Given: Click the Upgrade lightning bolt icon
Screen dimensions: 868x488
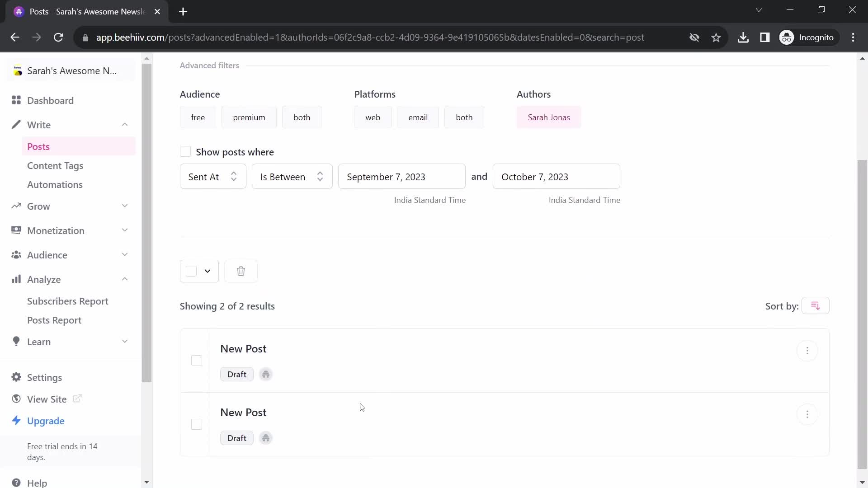Looking at the screenshot, I should 16,421.
